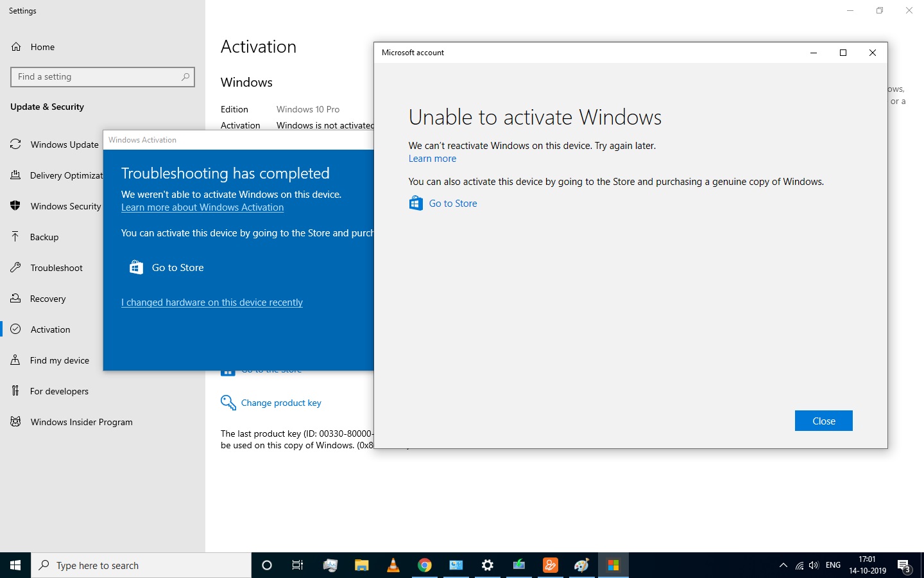Click the Store bag icon in Microsoft account dialog

[x=416, y=204]
